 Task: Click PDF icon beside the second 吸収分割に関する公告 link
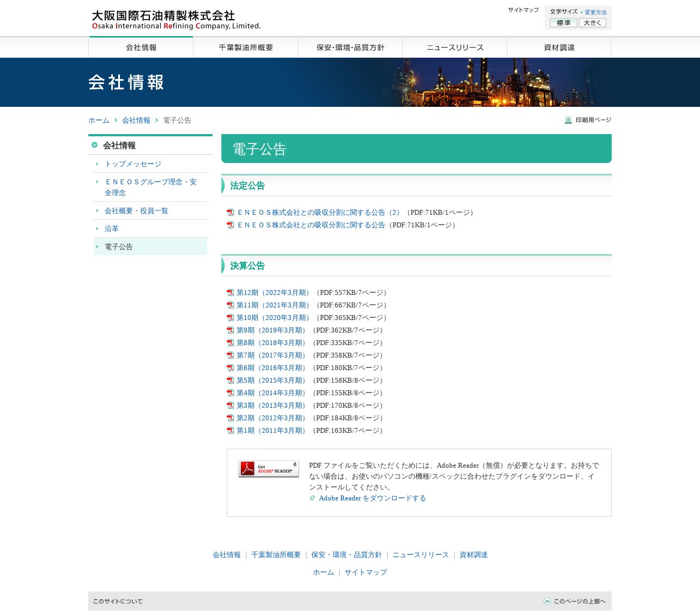pyautogui.click(x=230, y=225)
